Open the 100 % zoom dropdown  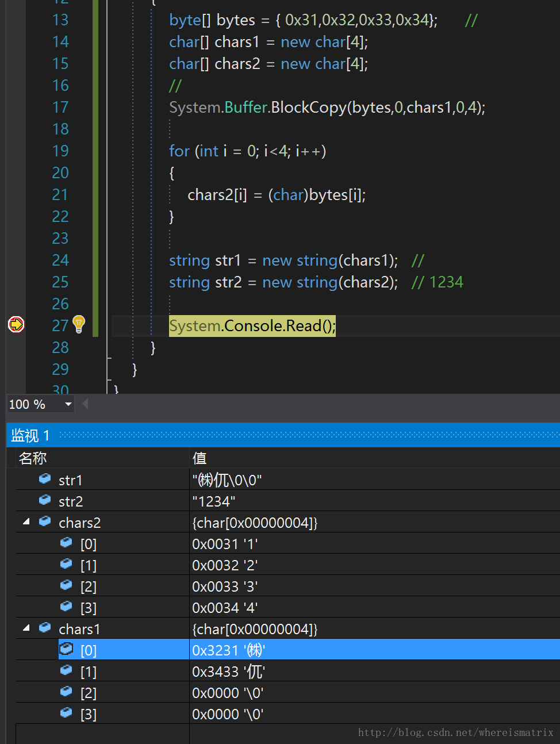pos(68,404)
